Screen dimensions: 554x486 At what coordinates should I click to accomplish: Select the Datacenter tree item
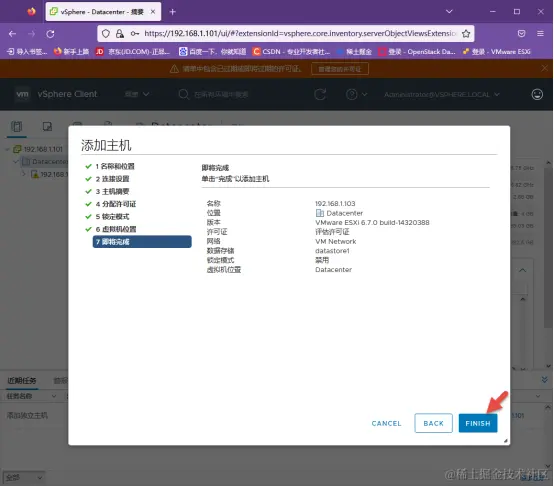45,161
